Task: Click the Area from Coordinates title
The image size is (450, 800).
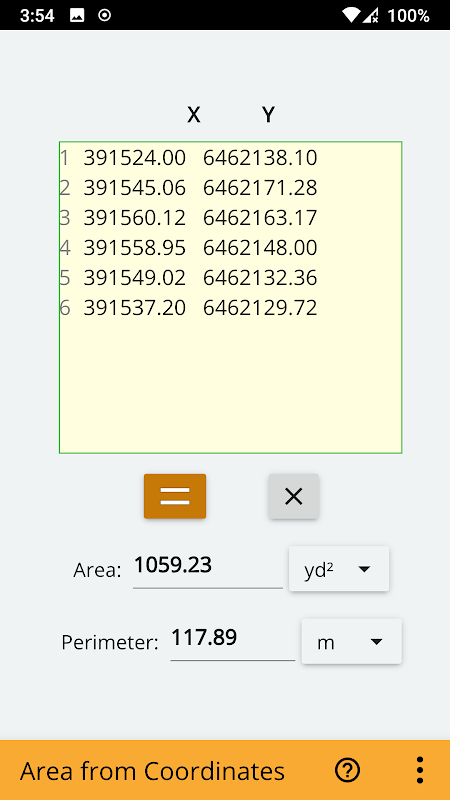Action: [152, 771]
